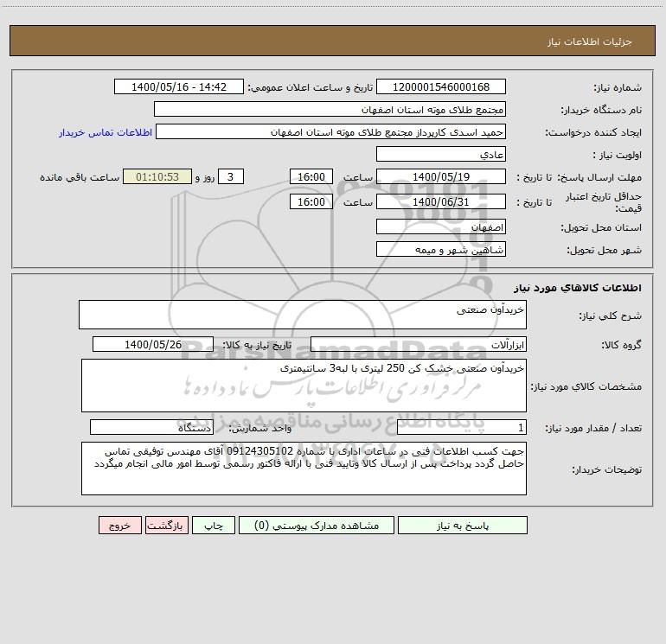
Task: Click the پاسخ به نیاز button
Action: coord(462,525)
